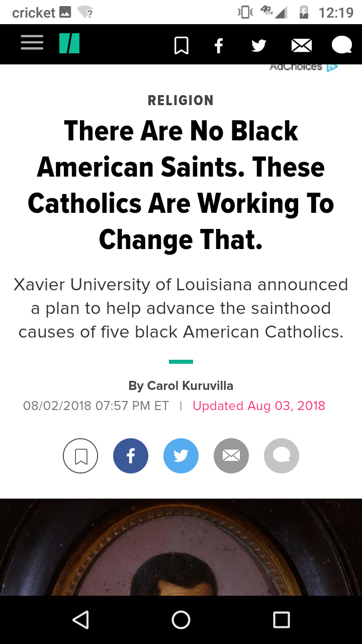Open the RELIGION section link
Screen dimensions: 362x644
click(x=181, y=101)
